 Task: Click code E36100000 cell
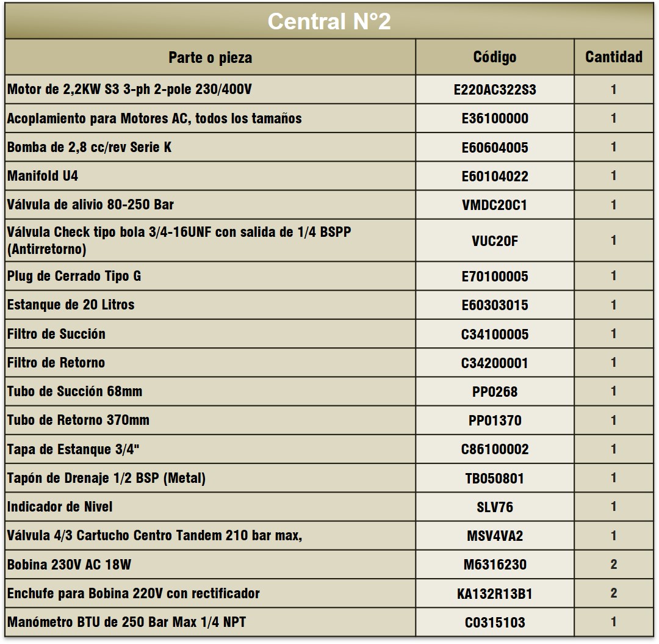tap(495, 118)
